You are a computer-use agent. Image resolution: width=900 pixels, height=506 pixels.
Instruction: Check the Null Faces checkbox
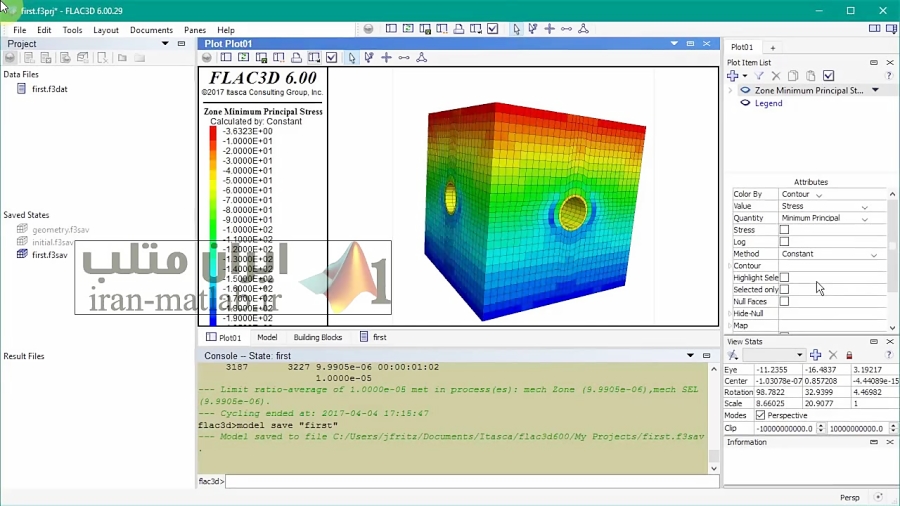784,301
